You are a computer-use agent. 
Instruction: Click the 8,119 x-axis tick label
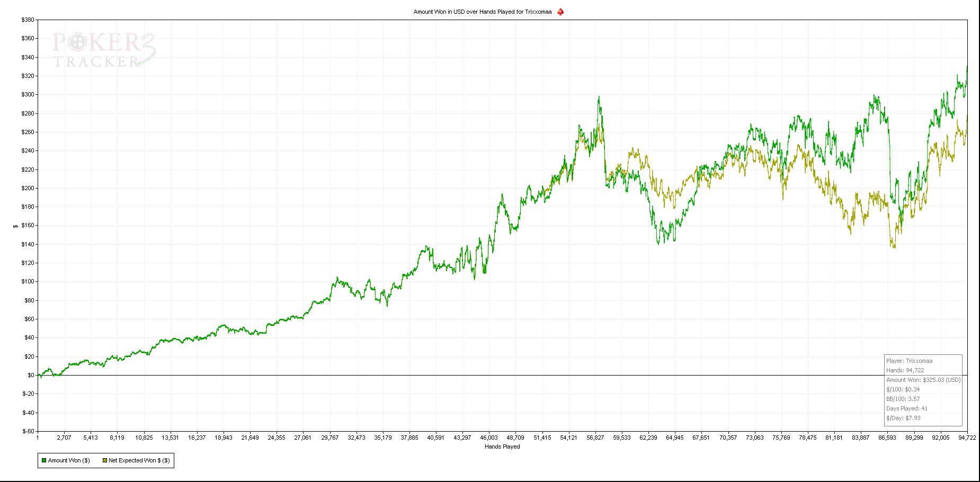point(117,438)
